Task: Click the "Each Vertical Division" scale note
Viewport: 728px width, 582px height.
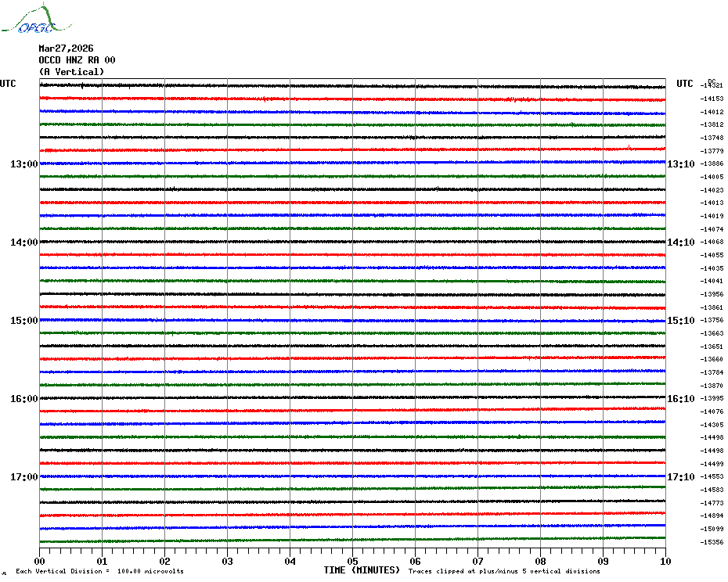Action: [99, 572]
